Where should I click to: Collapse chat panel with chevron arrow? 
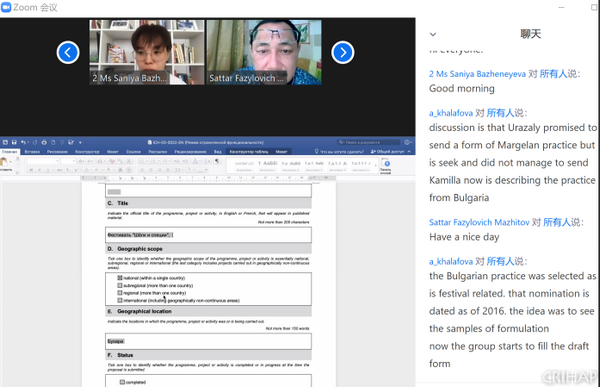[433, 34]
